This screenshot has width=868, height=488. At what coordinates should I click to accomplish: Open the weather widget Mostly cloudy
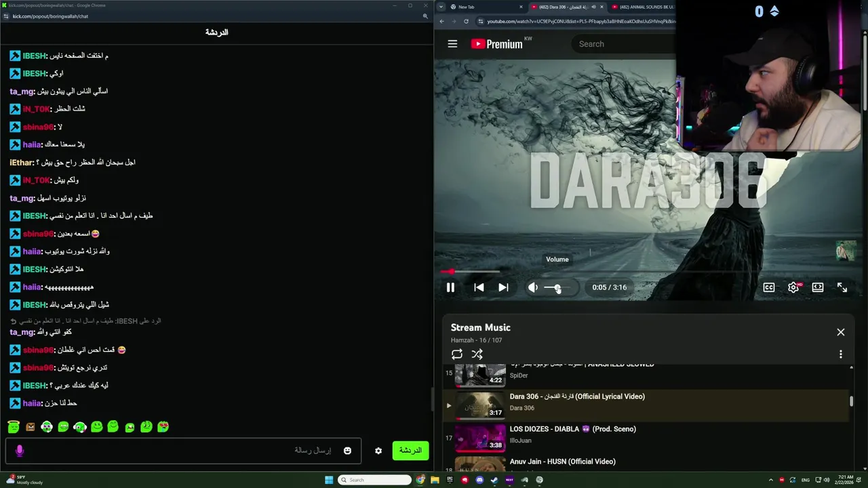coord(24,480)
